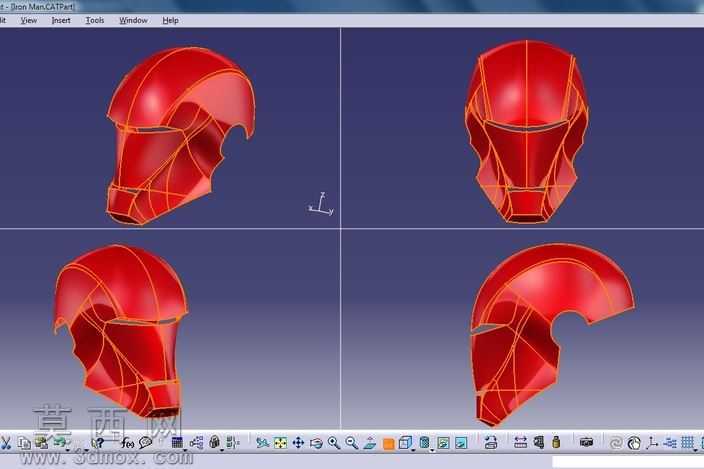Image resolution: width=704 pixels, height=469 pixels.
Task: Click the Fly mode icon
Action: coord(263,443)
